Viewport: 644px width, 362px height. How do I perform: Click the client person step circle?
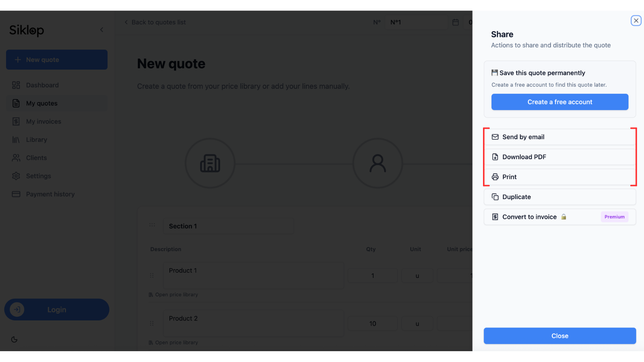coord(378,163)
